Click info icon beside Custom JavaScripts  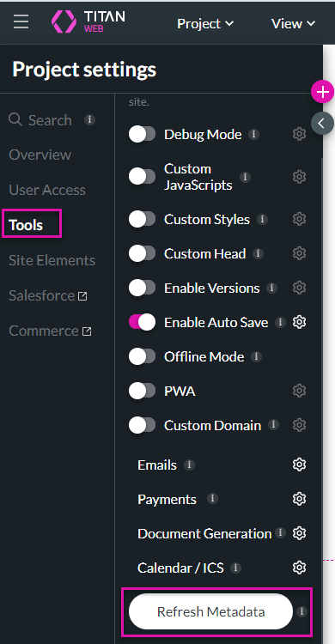(245, 177)
